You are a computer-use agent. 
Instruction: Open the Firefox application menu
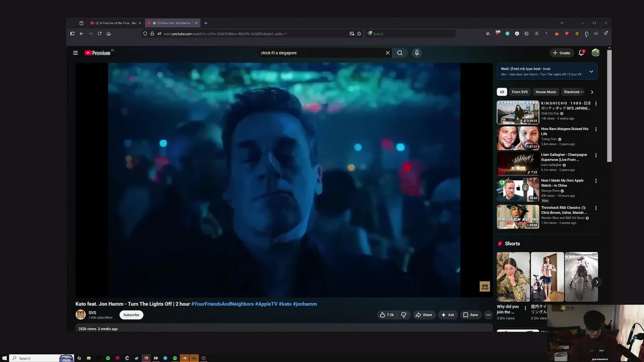pos(606,34)
